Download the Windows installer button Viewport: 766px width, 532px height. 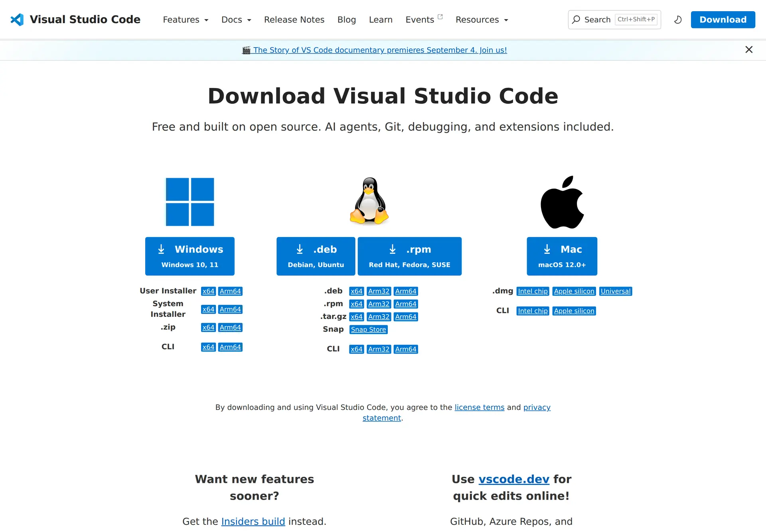[x=190, y=256]
